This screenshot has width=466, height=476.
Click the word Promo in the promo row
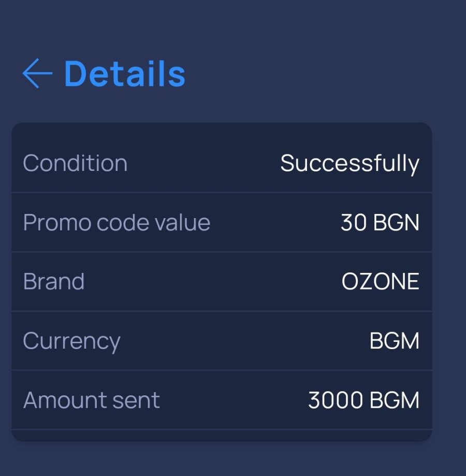pyautogui.click(x=47, y=223)
